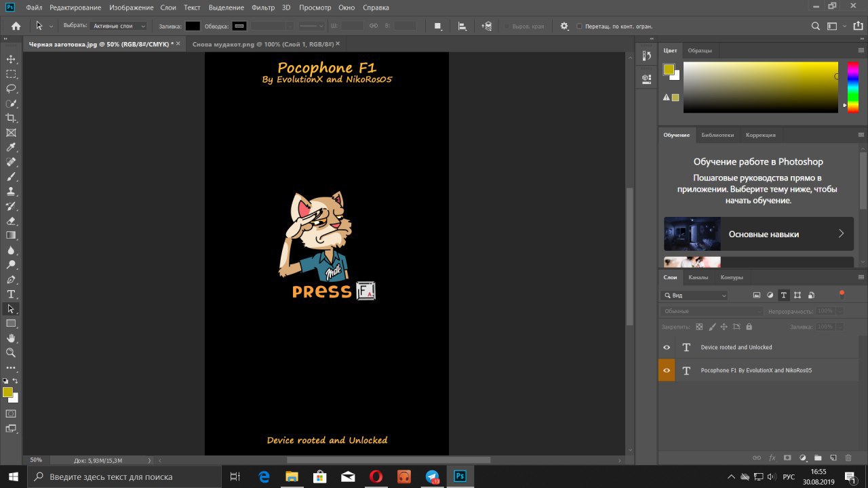
Task: Open the Learn panel flyout menu
Action: pyautogui.click(x=861, y=135)
